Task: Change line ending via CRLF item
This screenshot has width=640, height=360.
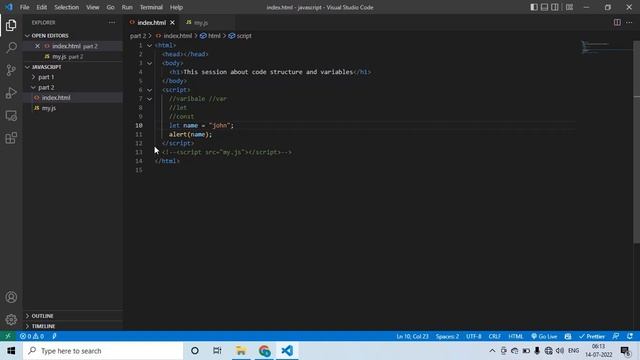Action: click(495, 336)
